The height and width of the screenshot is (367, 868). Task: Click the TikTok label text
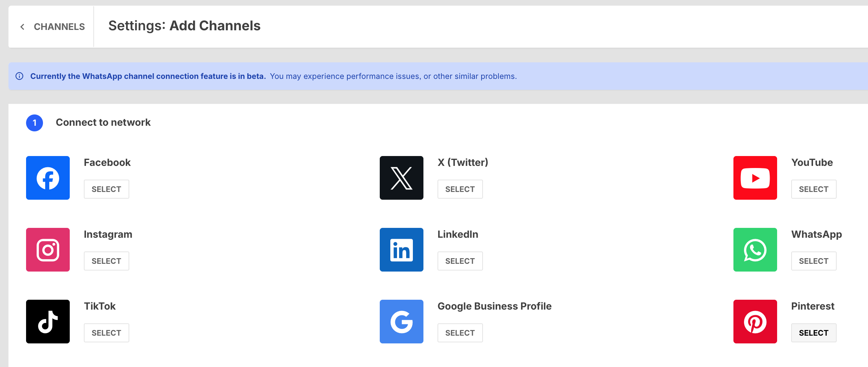(100, 306)
